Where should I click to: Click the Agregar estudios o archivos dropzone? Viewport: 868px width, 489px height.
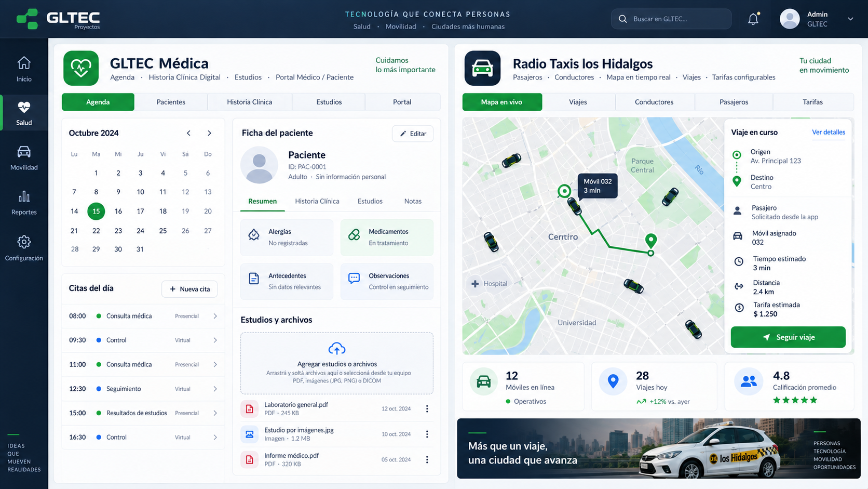[x=337, y=363]
